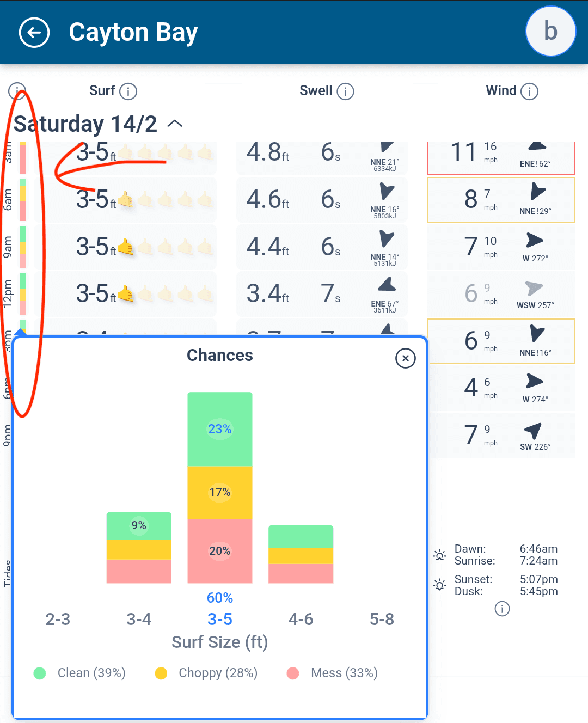Screen dimensions: 588x723
Task: Show info for the Swell column
Action: point(345,91)
